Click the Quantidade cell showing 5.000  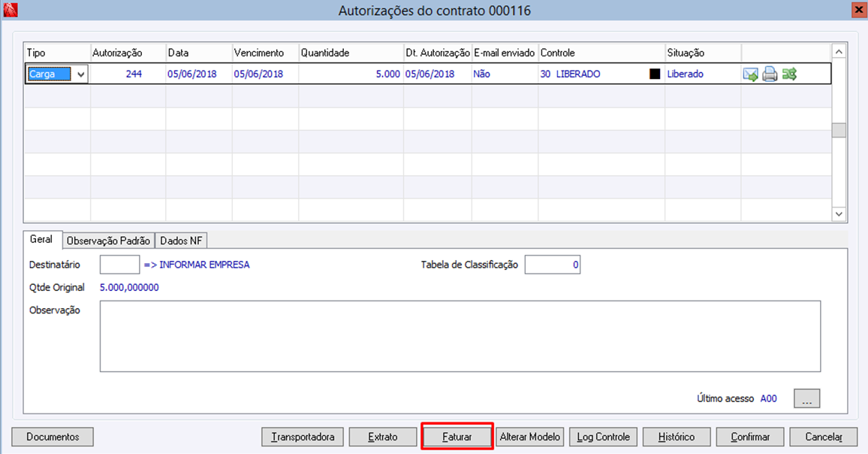(351, 74)
